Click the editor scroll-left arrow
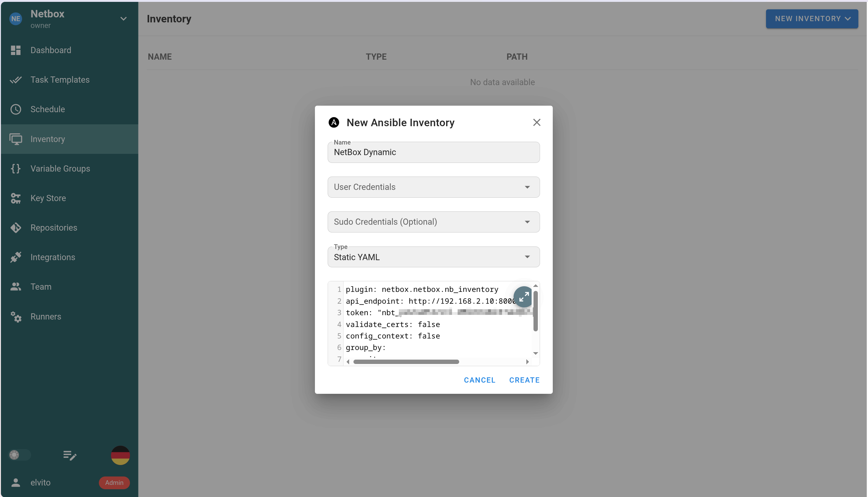 (348, 362)
